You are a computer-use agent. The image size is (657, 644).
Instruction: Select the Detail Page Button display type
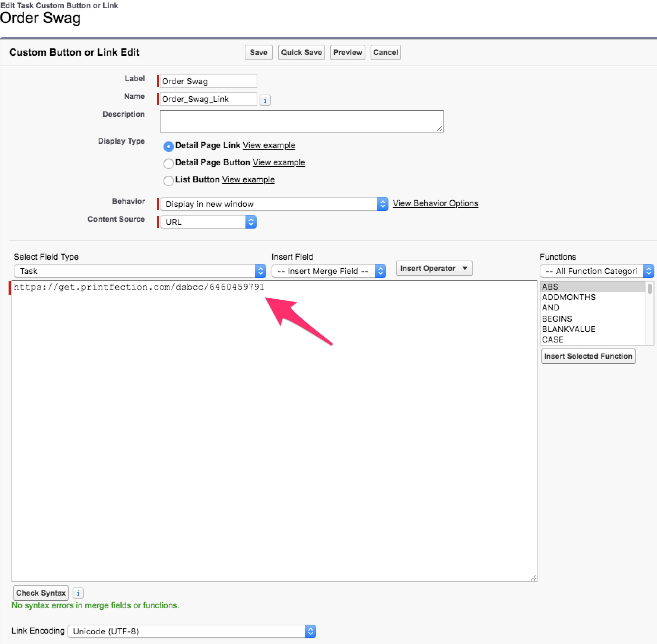coord(168,163)
